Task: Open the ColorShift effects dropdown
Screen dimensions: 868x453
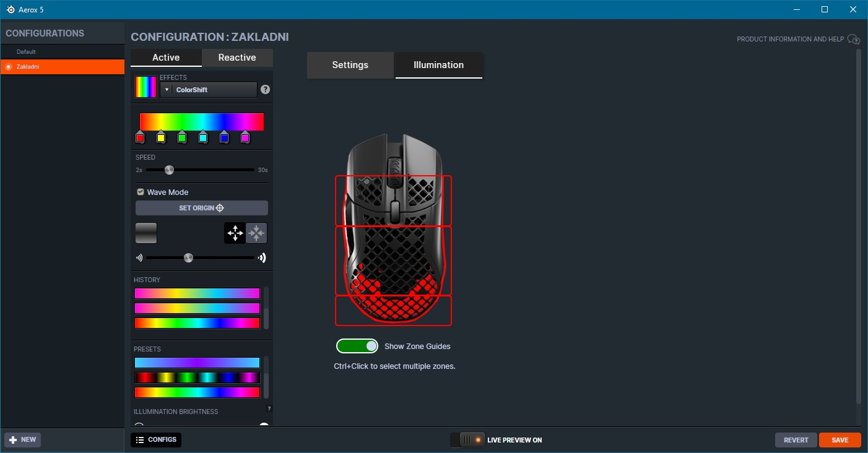Action: click(209, 90)
